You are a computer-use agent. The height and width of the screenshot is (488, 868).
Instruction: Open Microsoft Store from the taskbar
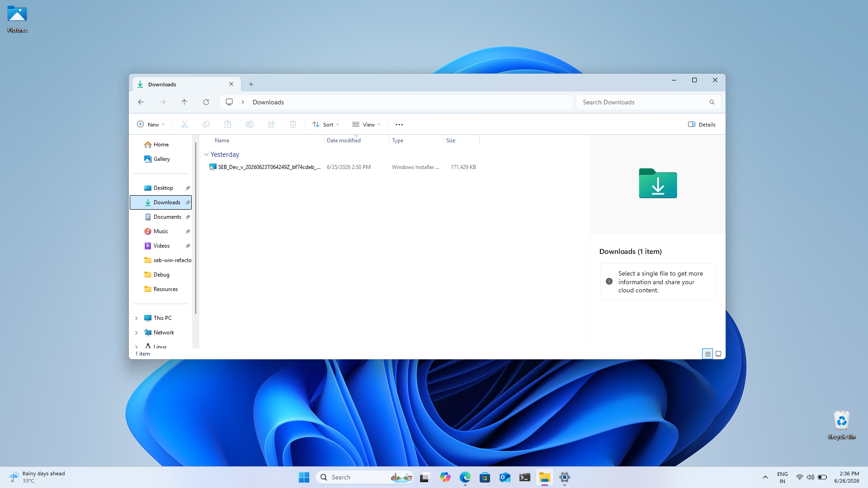(485, 477)
